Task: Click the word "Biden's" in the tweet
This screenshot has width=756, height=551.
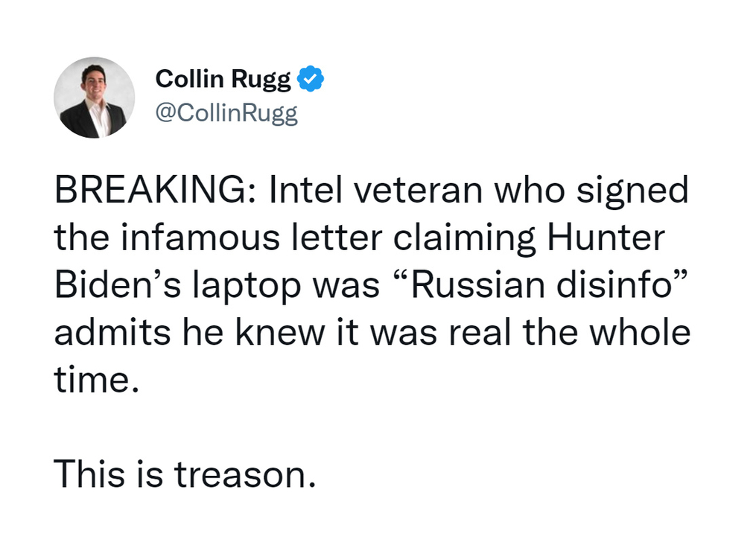Action: (x=118, y=284)
